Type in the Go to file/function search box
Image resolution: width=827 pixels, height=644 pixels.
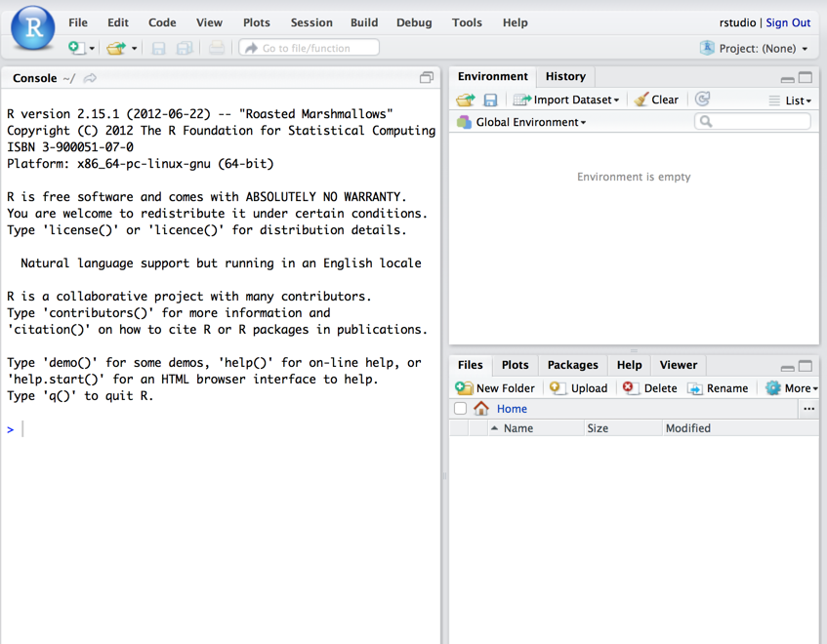pos(309,46)
